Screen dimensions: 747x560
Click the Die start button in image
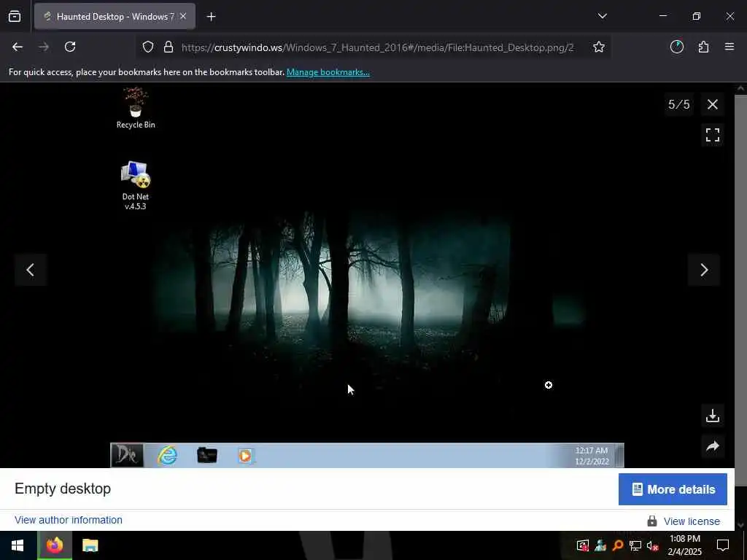click(x=127, y=455)
